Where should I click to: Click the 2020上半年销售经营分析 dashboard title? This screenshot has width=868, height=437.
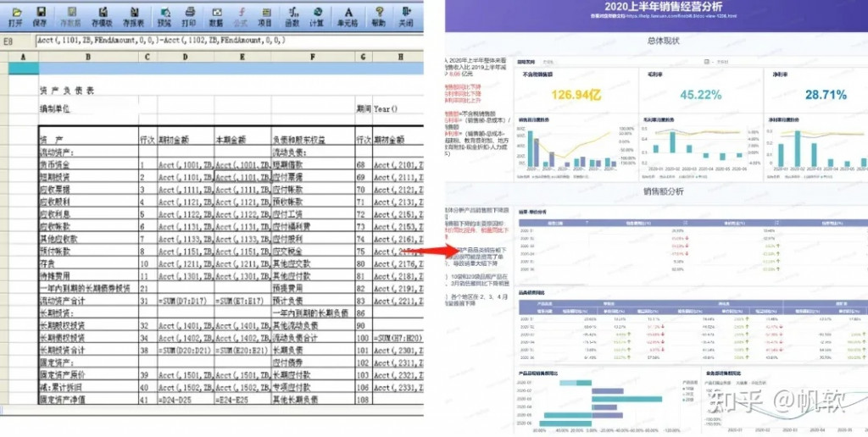(x=663, y=7)
